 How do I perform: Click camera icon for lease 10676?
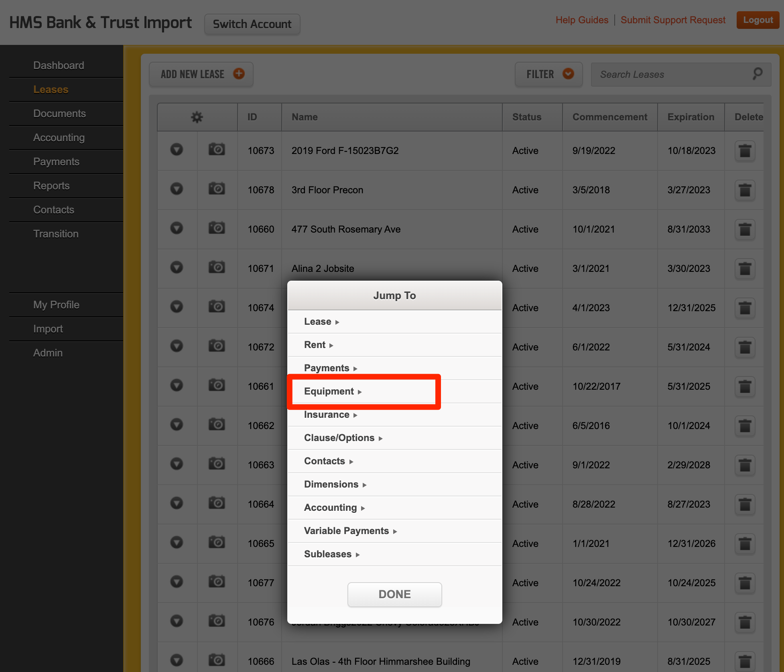(217, 621)
